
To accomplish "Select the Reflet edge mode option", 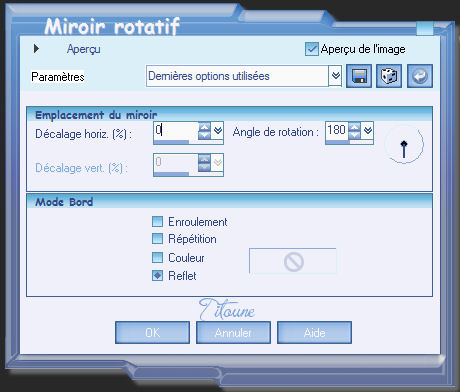I will (x=157, y=276).
